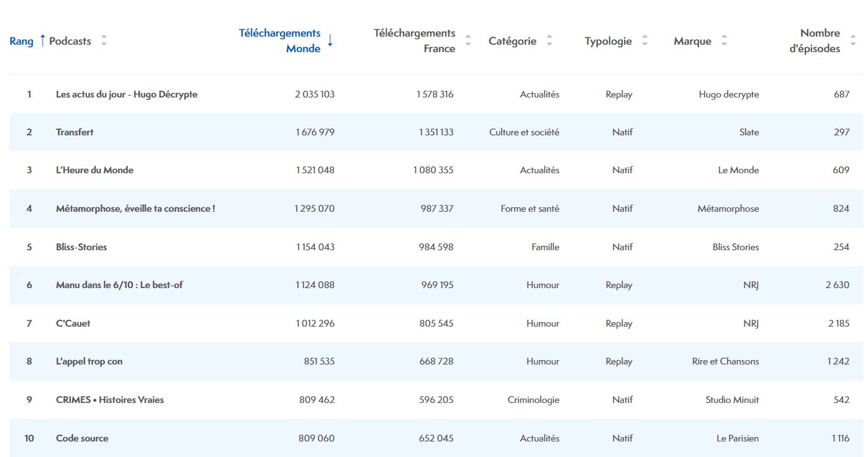
Task: Click the Marque header label
Action: pyautogui.click(x=692, y=42)
